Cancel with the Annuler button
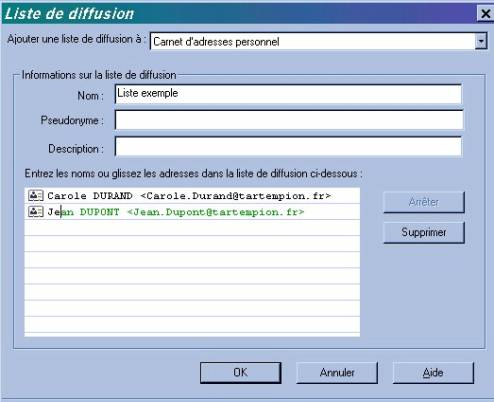The height and width of the screenshot is (402, 494). tap(337, 373)
